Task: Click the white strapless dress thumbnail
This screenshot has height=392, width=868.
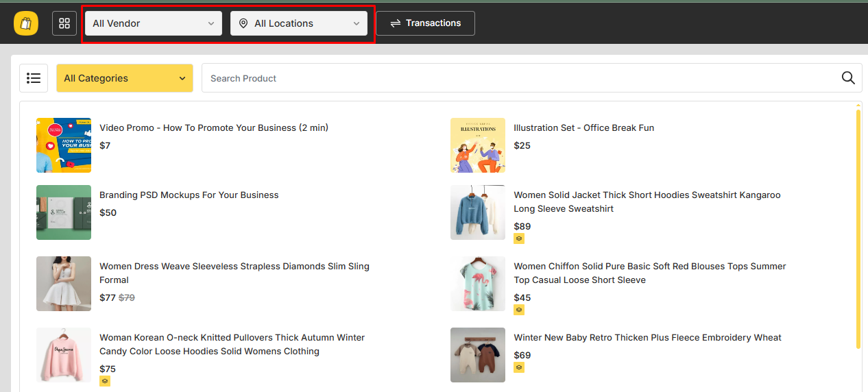Action: click(x=64, y=284)
